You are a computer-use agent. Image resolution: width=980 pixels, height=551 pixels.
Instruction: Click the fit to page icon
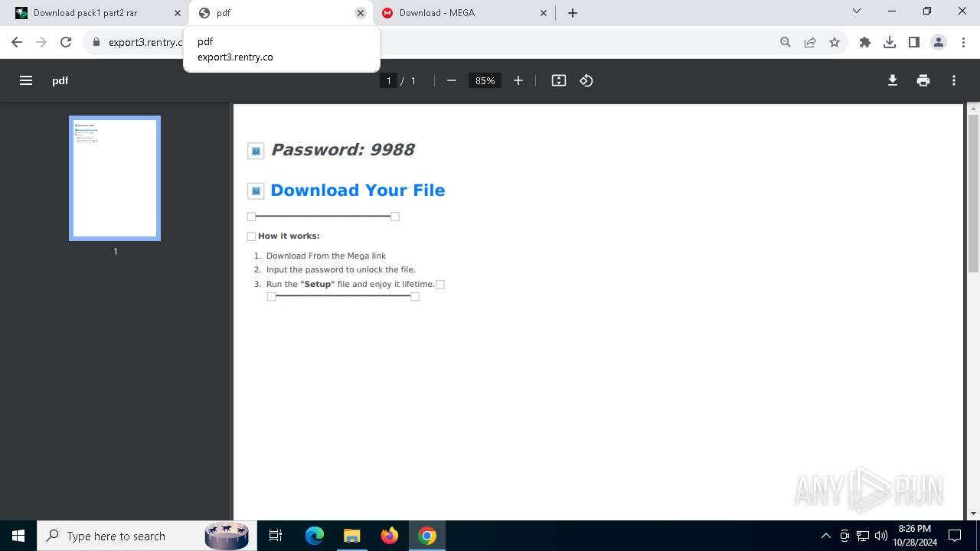point(559,80)
